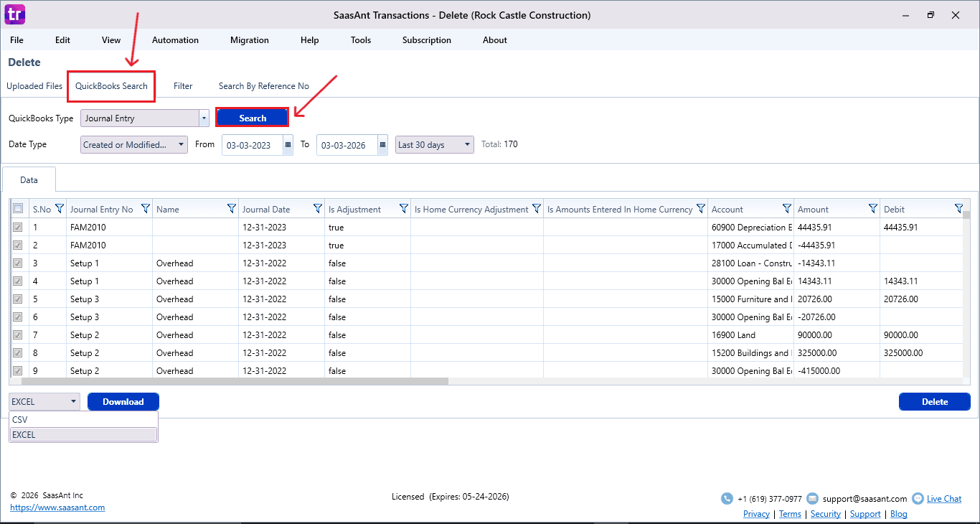This screenshot has width=980, height=524.
Task: Open filter on Is Adjustment column
Action: click(404, 209)
